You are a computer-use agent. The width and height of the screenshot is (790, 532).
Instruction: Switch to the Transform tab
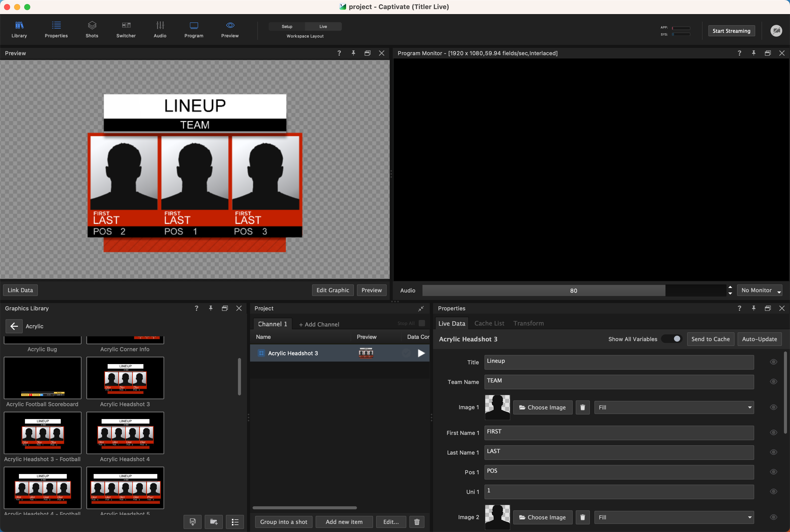pyautogui.click(x=528, y=323)
